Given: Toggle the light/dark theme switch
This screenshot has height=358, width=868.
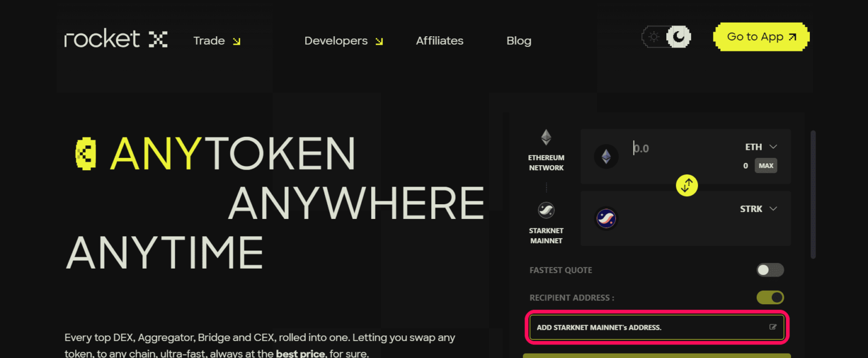Looking at the screenshot, I should pos(666,36).
